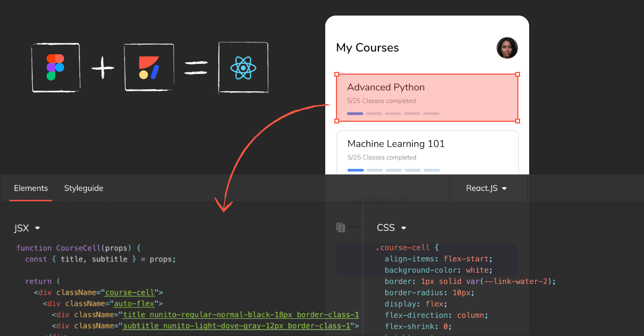Switch to the Styleguide tab
The image size is (644, 336).
[x=83, y=188]
